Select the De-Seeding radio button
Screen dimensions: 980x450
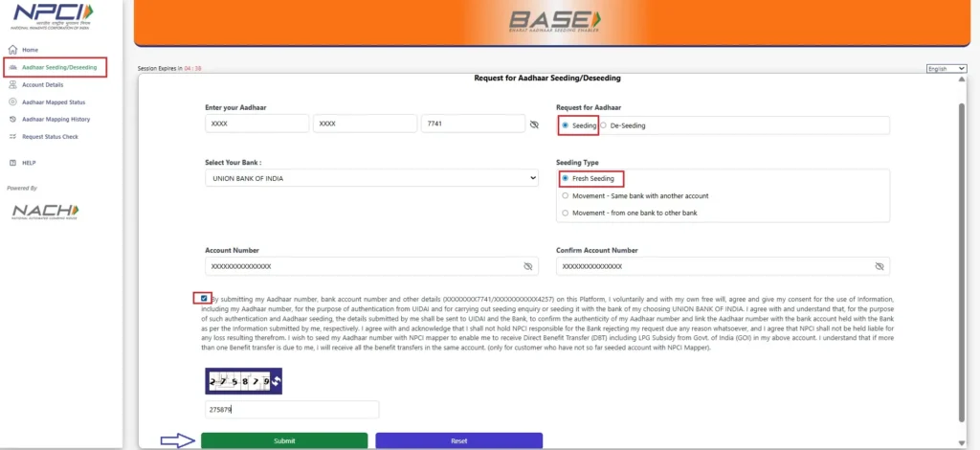[x=603, y=125]
